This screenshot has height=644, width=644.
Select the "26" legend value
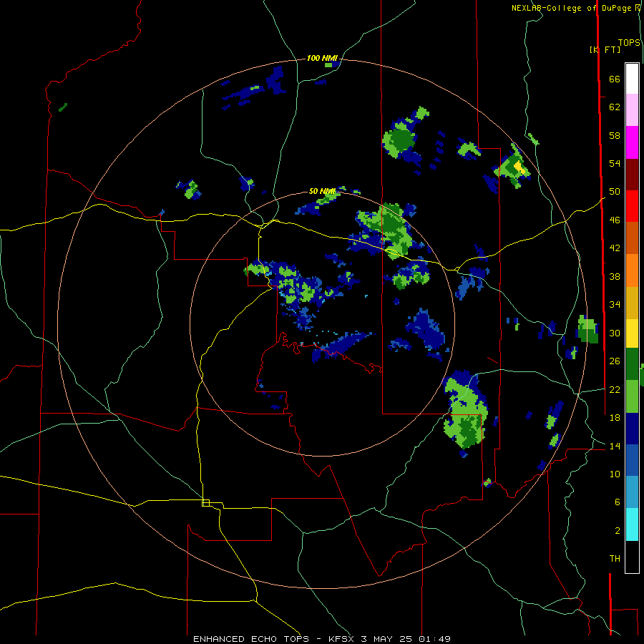pos(615,361)
